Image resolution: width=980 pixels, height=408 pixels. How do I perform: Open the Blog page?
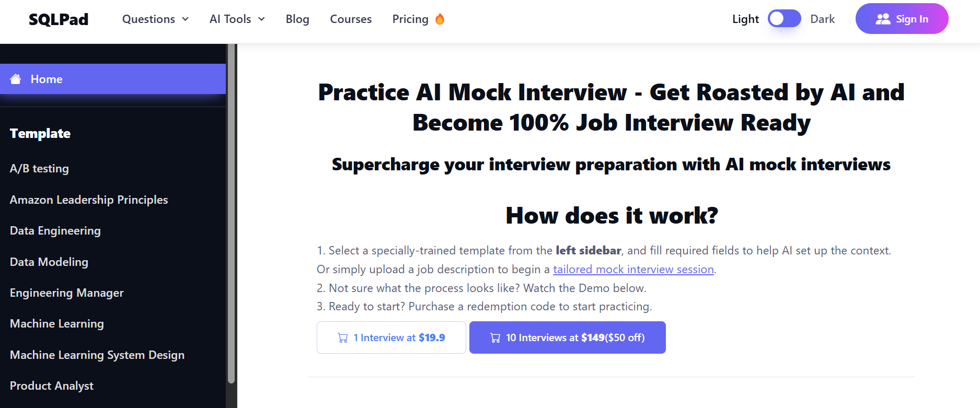pyautogui.click(x=297, y=19)
